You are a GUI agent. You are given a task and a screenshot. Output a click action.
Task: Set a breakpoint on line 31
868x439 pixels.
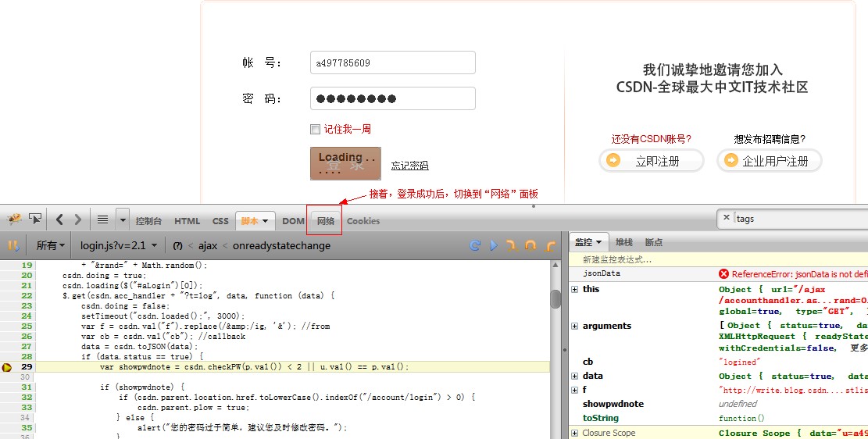(x=27, y=387)
